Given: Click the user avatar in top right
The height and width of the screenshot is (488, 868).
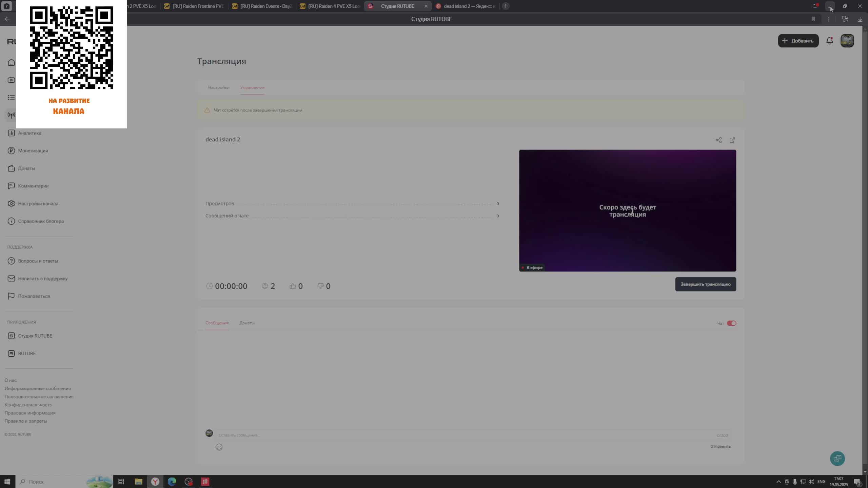Looking at the screenshot, I should [x=847, y=41].
